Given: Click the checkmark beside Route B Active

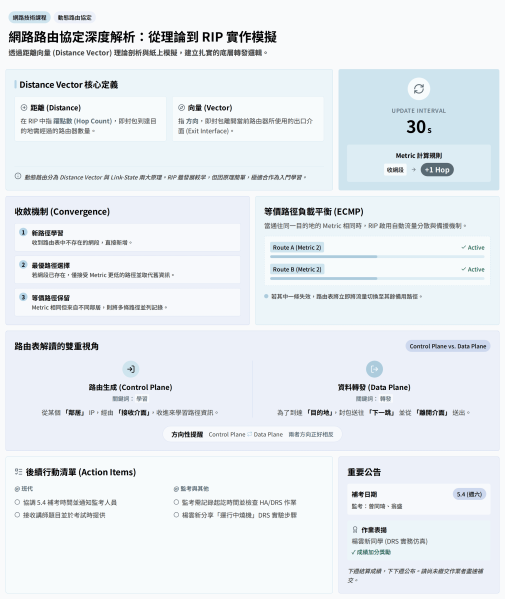Looking at the screenshot, I should 463,269.
